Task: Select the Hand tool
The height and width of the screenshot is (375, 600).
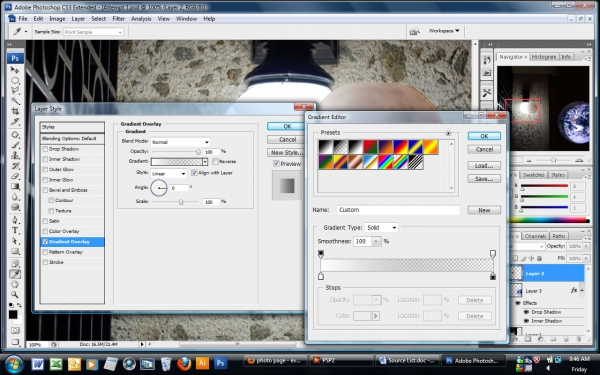Action: [x=15, y=284]
